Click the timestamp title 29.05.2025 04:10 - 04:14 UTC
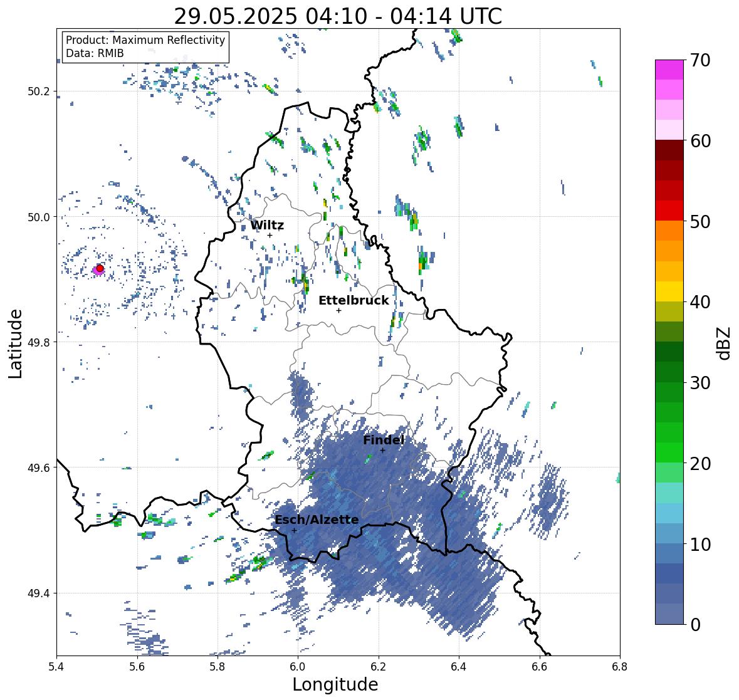Screen dimensions: 739x700 [x=338, y=16]
